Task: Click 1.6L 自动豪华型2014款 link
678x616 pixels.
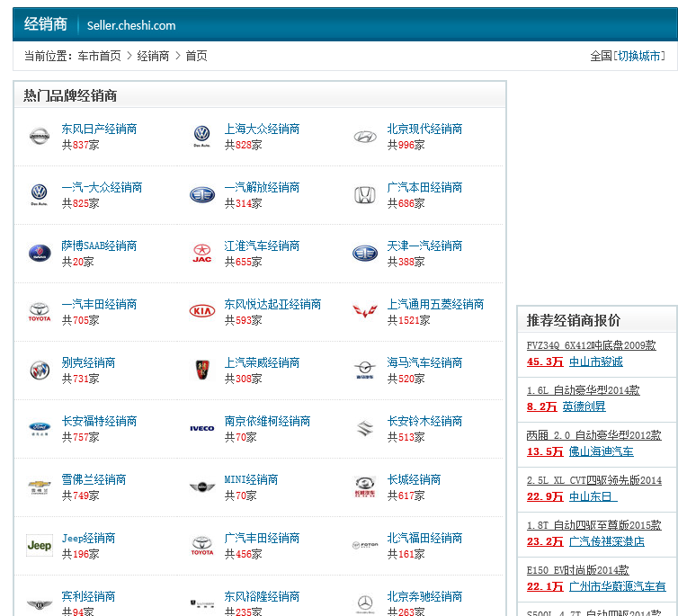Action: pyautogui.click(x=583, y=390)
